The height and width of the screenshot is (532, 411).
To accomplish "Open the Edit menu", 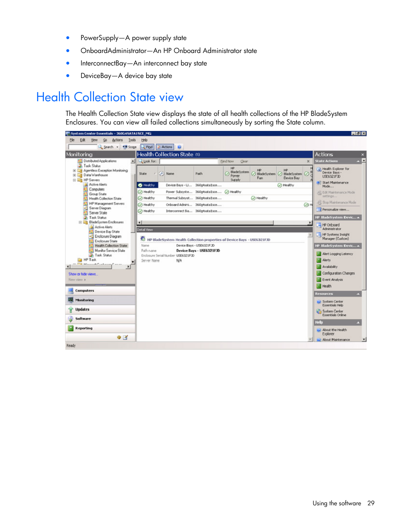I will tap(82, 140).
